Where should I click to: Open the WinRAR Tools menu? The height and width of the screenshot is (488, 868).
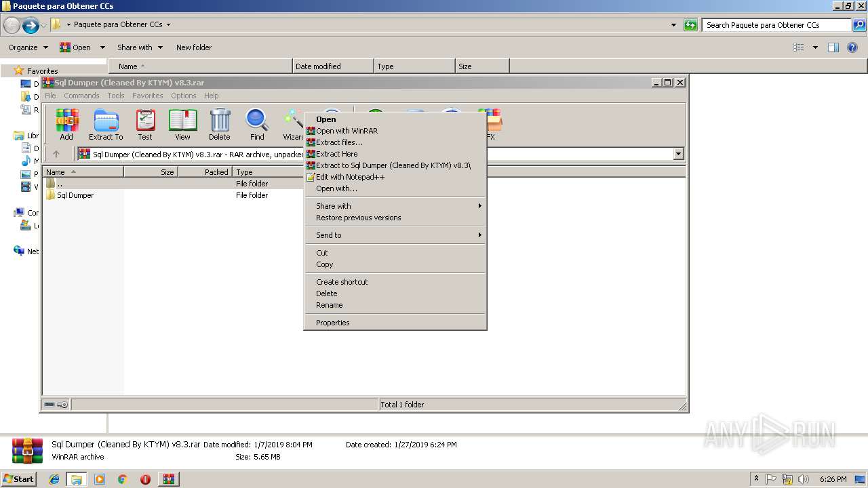116,96
